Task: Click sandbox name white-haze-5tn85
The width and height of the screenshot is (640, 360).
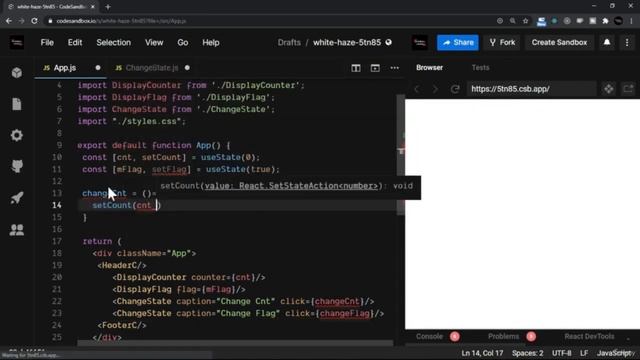Action: click(347, 42)
